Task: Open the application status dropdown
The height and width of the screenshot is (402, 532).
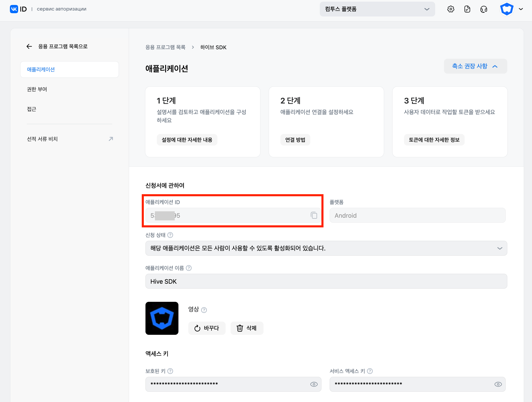Action: pyautogui.click(x=326, y=248)
